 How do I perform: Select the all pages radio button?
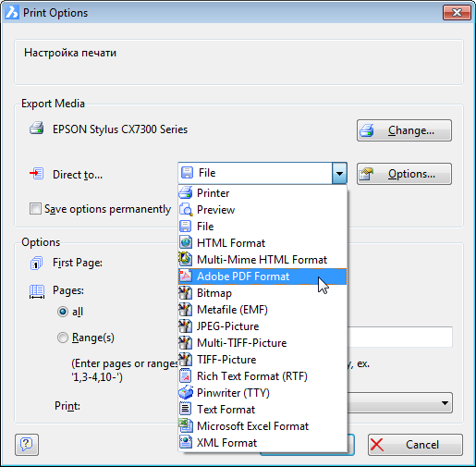click(x=63, y=312)
